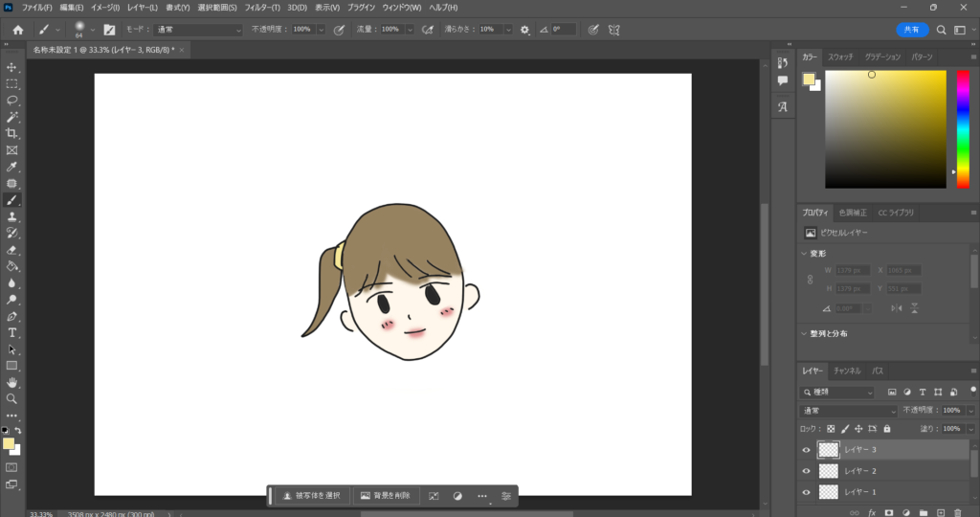This screenshot has height=517, width=980.
Task: Activate the Zoom magnifier tool
Action: coord(12,398)
